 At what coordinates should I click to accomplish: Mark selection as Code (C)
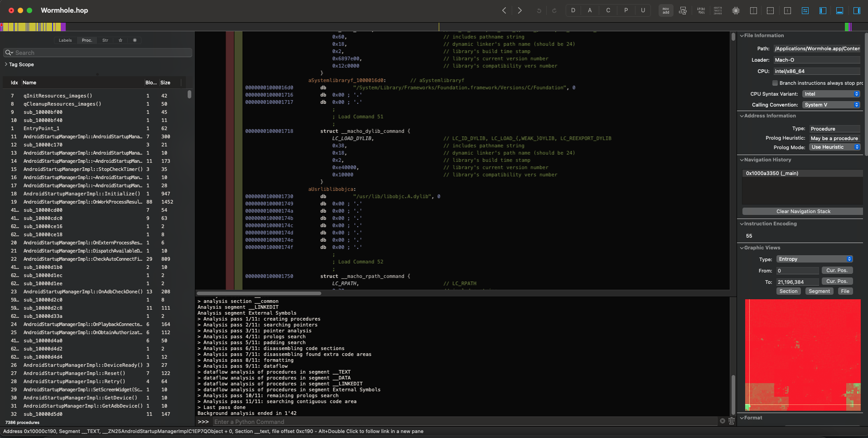pos(608,10)
